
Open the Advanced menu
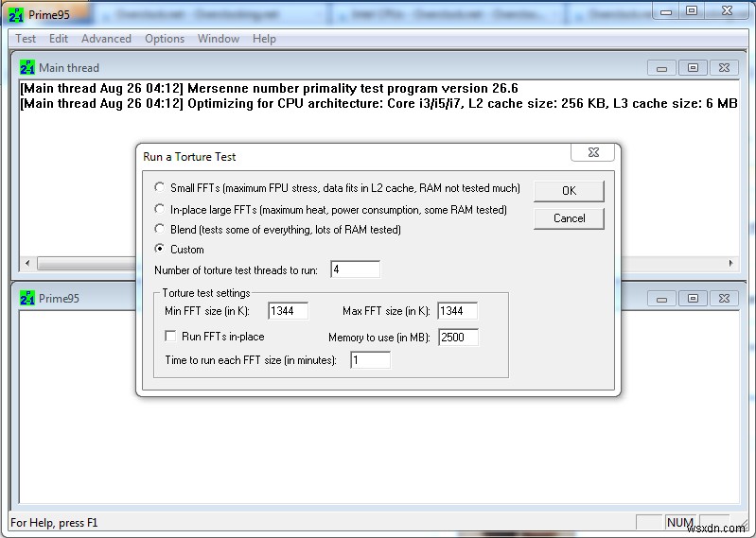point(106,39)
